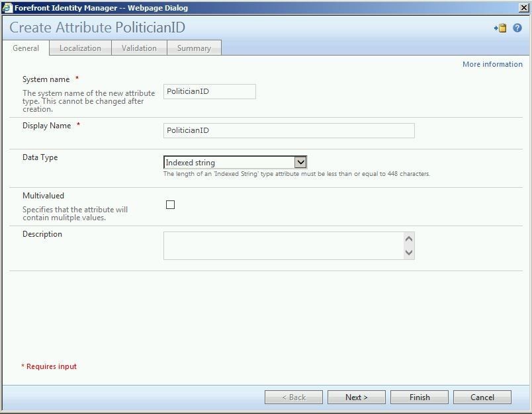This screenshot has height=414, width=532.
Task: Click 'Specifies that the attribute will contain' text
Action: click(75, 214)
